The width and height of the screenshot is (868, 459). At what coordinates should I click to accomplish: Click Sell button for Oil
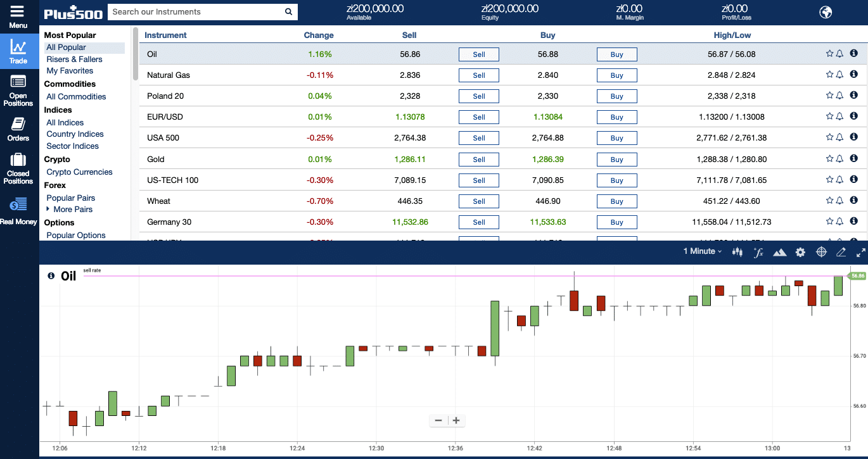coord(479,54)
